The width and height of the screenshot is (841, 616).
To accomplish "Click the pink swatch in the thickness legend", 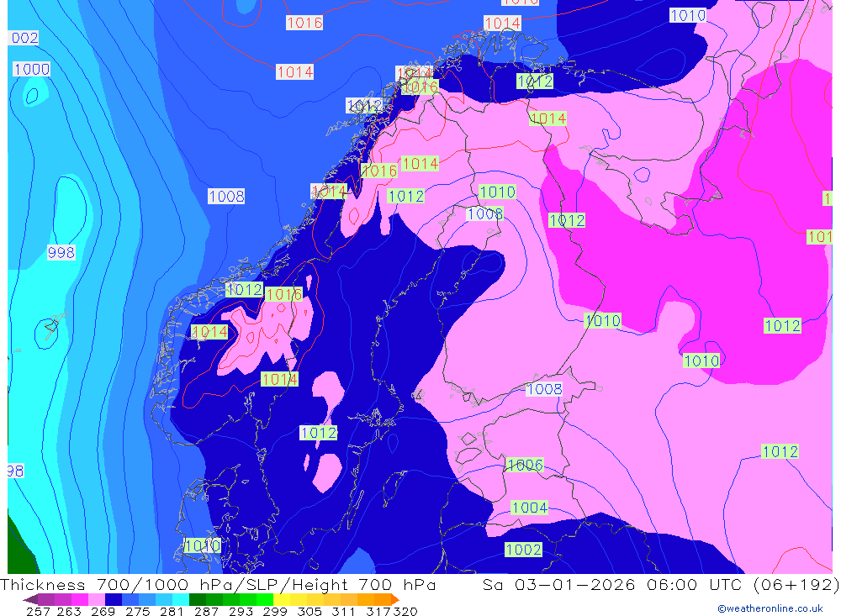I will pos(97,599).
